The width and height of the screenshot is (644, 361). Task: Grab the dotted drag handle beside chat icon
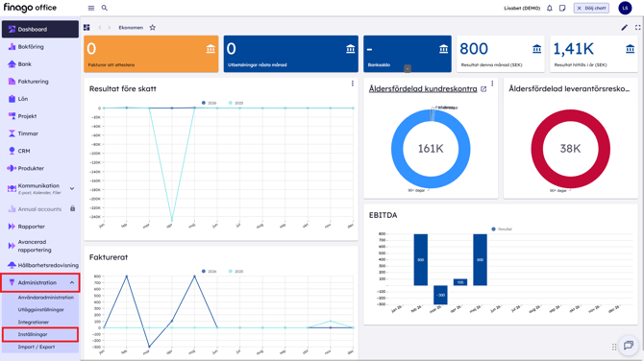pyautogui.click(x=614, y=347)
